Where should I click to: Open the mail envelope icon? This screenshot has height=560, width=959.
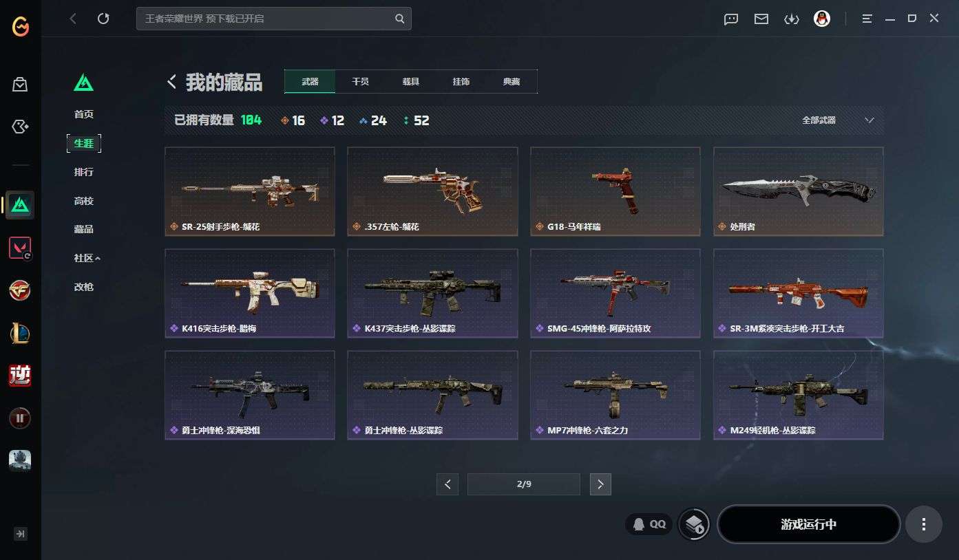(761, 19)
